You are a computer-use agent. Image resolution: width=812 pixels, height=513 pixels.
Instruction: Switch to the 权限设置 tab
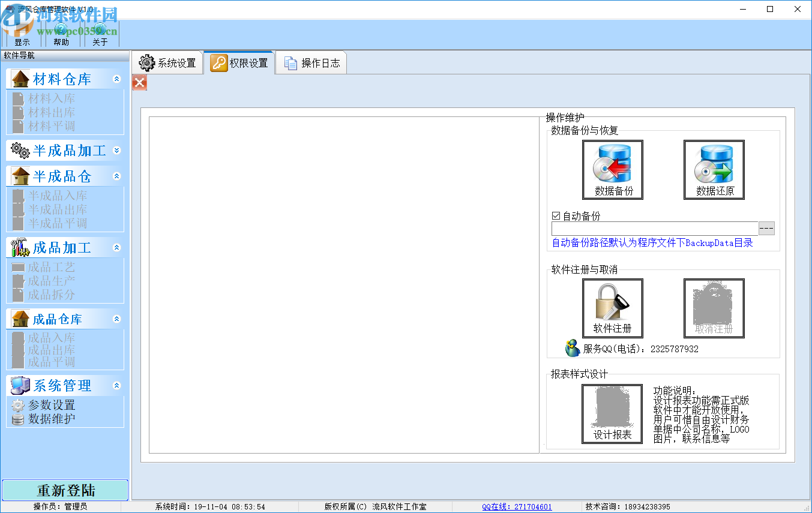(x=239, y=62)
